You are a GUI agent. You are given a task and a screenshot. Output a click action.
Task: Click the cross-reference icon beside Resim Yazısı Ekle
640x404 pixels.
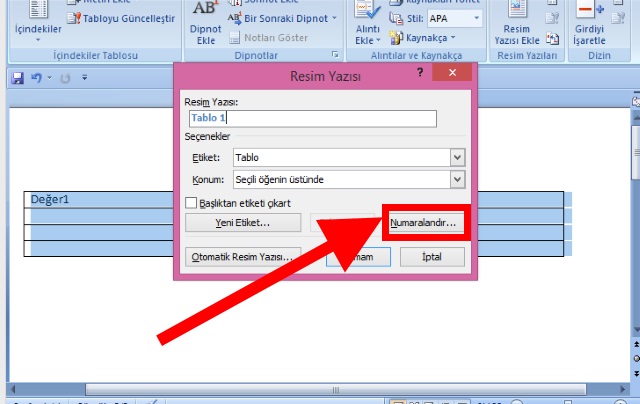(552, 39)
